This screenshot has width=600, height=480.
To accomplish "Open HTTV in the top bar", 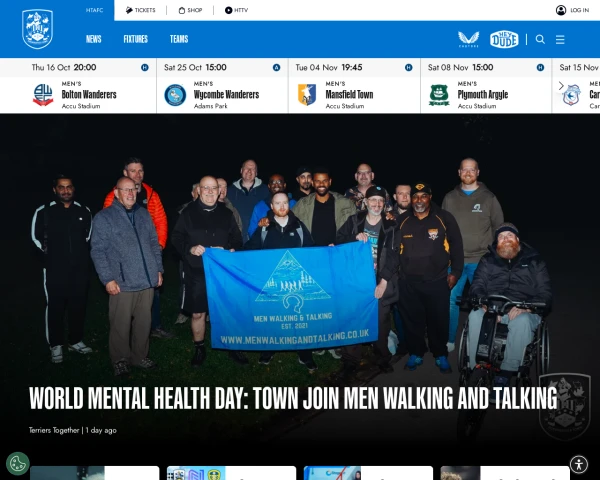I will tap(236, 10).
